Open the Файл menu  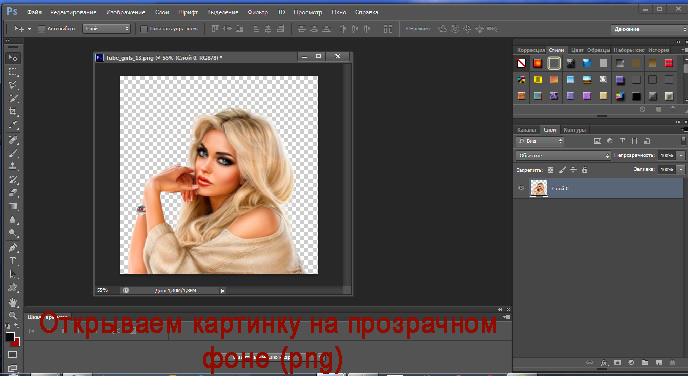[x=34, y=12]
